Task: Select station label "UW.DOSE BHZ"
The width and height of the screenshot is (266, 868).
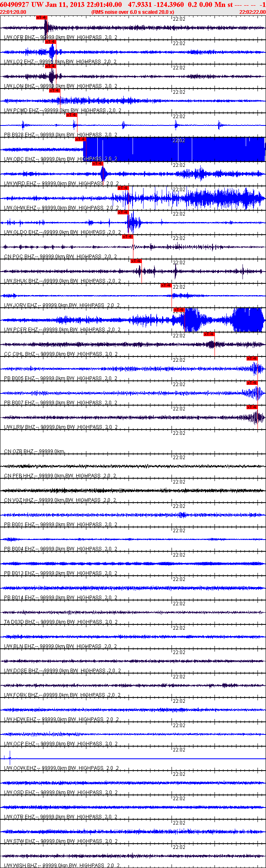Action: [21, 671]
